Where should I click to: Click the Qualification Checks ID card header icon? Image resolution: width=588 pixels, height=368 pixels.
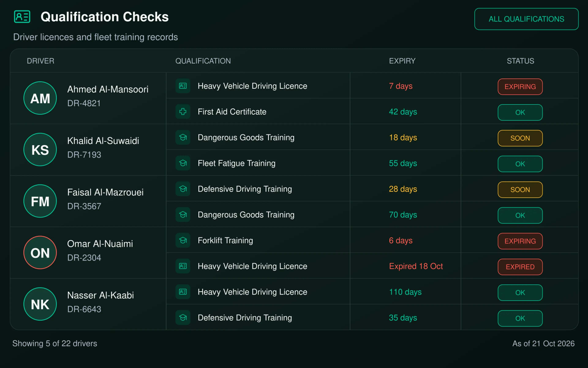click(x=22, y=17)
